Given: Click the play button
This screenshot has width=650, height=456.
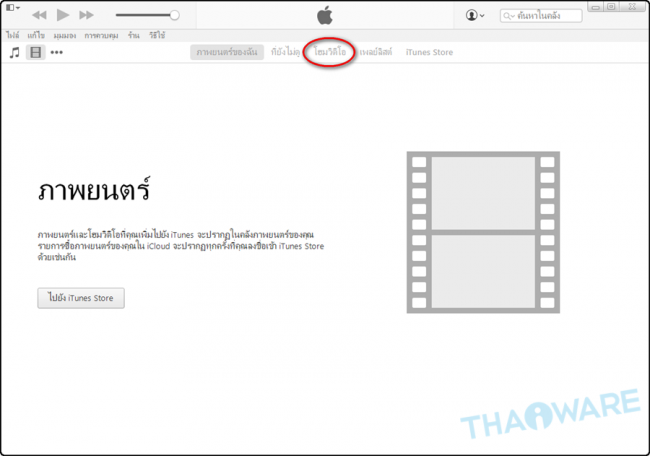Looking at the screenshot, I should pos(63,15).
